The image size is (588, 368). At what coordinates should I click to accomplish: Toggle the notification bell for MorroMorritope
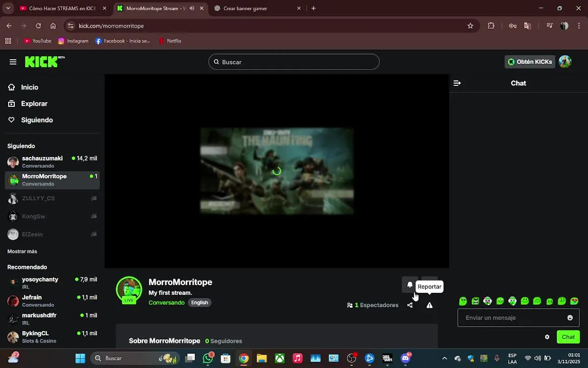(410, 285)
